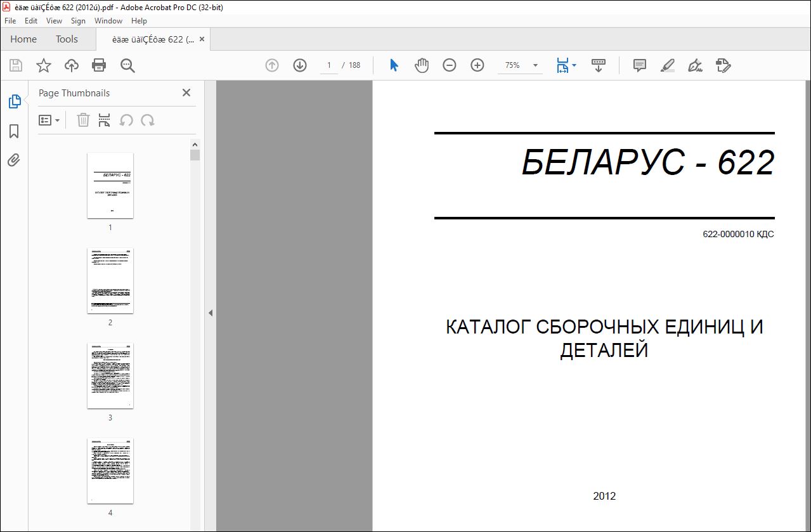The height and width of the screenshot is (532, 811).
Task: Switch to the Home tab
Action: point(23,39)
